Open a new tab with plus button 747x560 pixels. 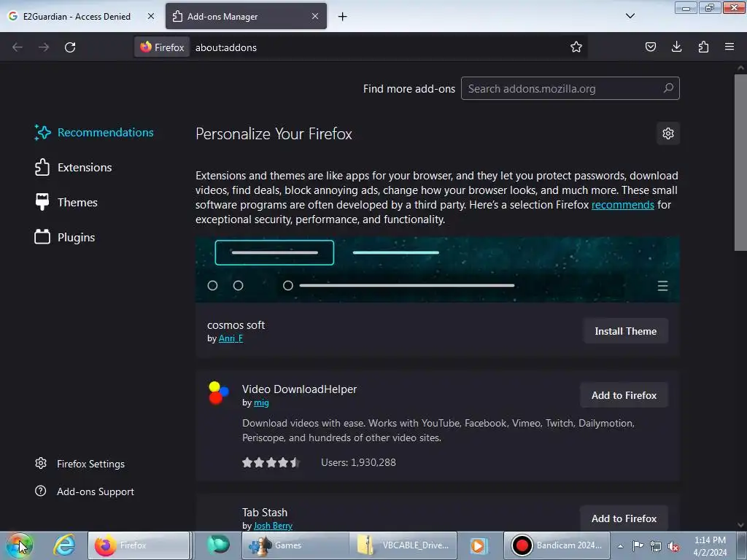(343, 17)
